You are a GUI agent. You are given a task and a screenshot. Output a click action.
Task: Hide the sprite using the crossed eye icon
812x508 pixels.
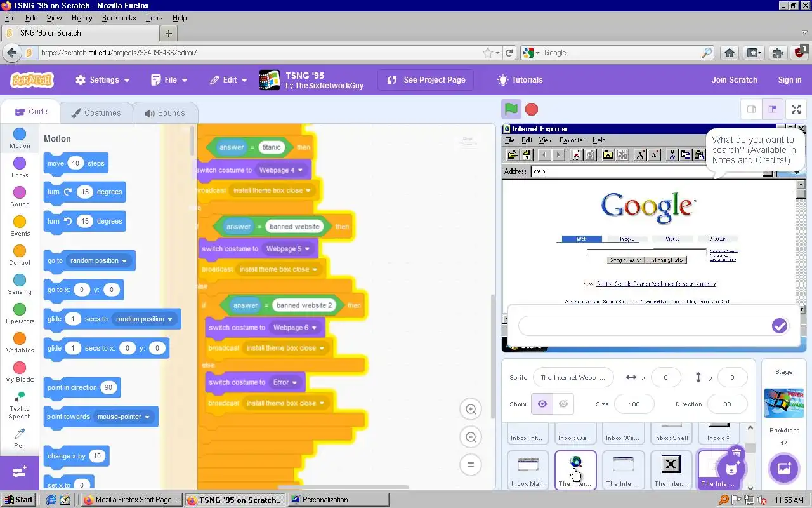coord(563,404)
